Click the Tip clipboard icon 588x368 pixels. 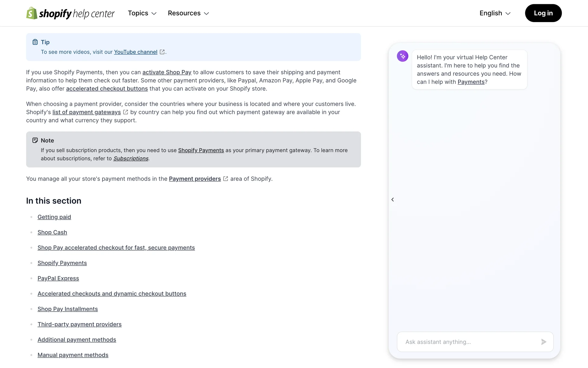[35, 42]
